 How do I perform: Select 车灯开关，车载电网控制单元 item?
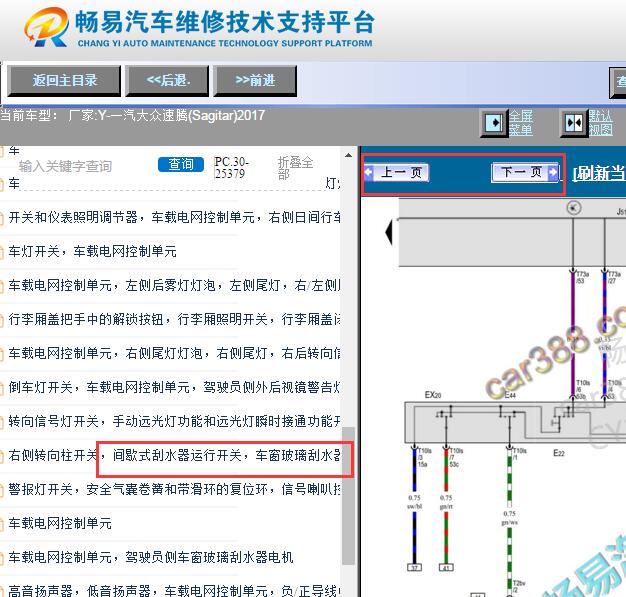click(x=93, y=251)
